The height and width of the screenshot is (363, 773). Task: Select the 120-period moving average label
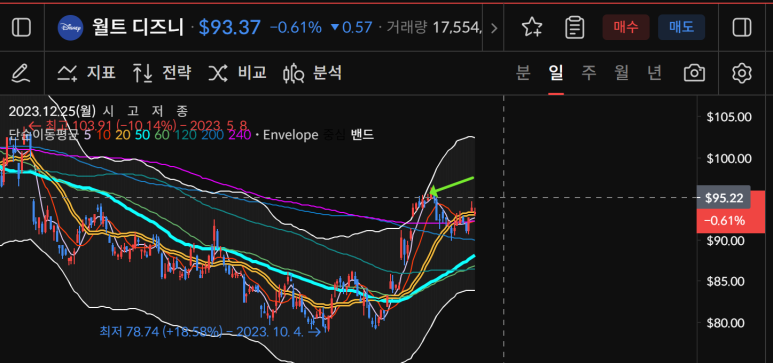click(184, 135)
